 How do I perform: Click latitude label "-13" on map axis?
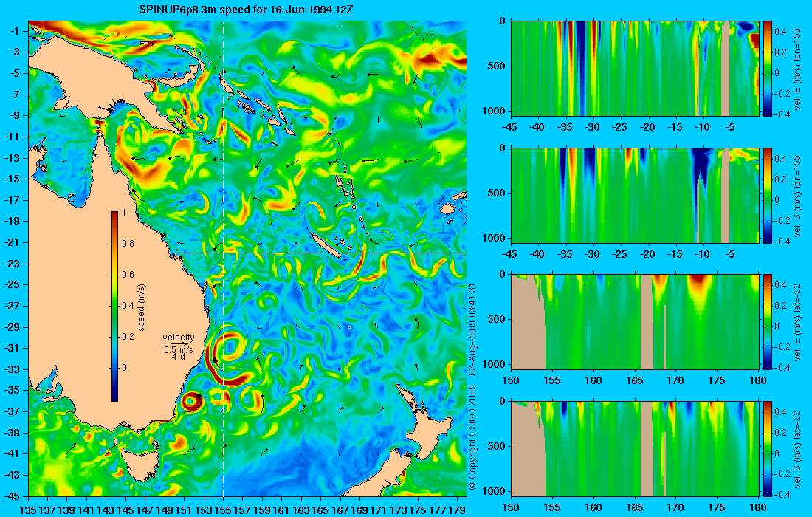(13, 158)
